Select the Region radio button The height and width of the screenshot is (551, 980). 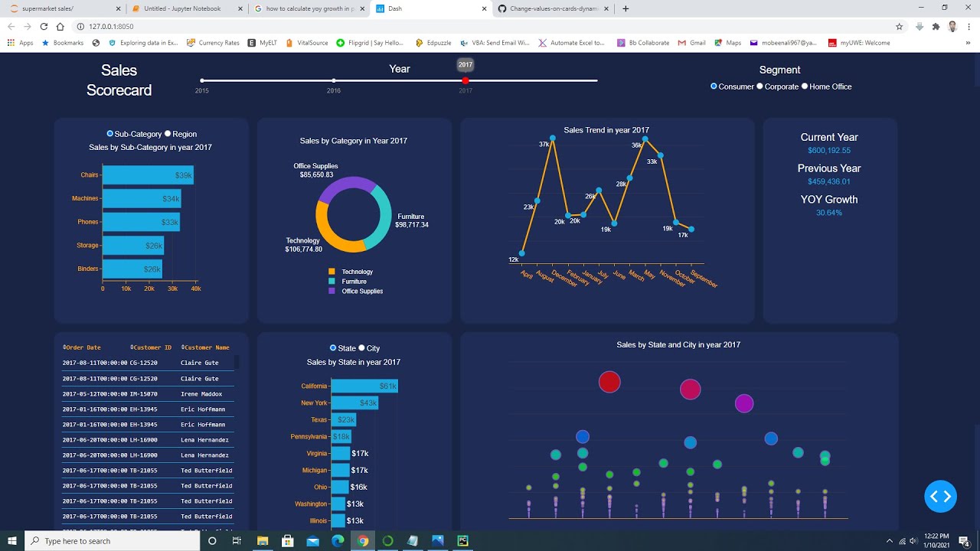point(168,133)
